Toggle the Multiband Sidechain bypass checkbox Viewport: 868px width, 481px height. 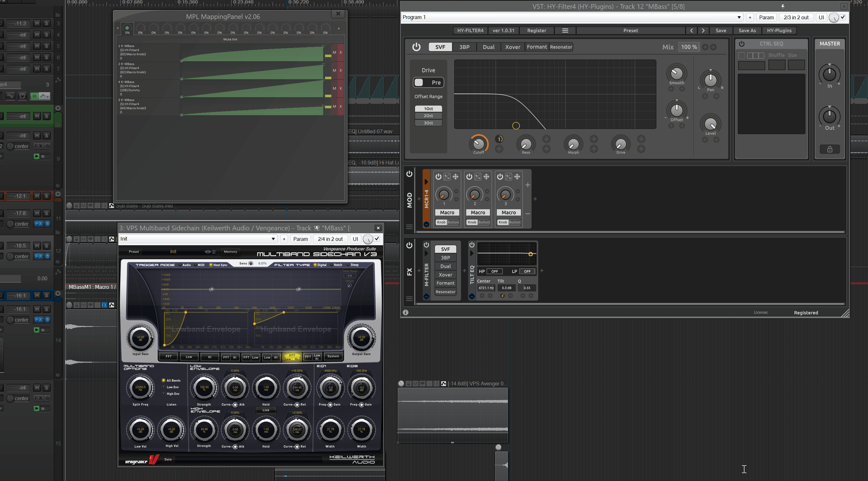click(377, 239)
